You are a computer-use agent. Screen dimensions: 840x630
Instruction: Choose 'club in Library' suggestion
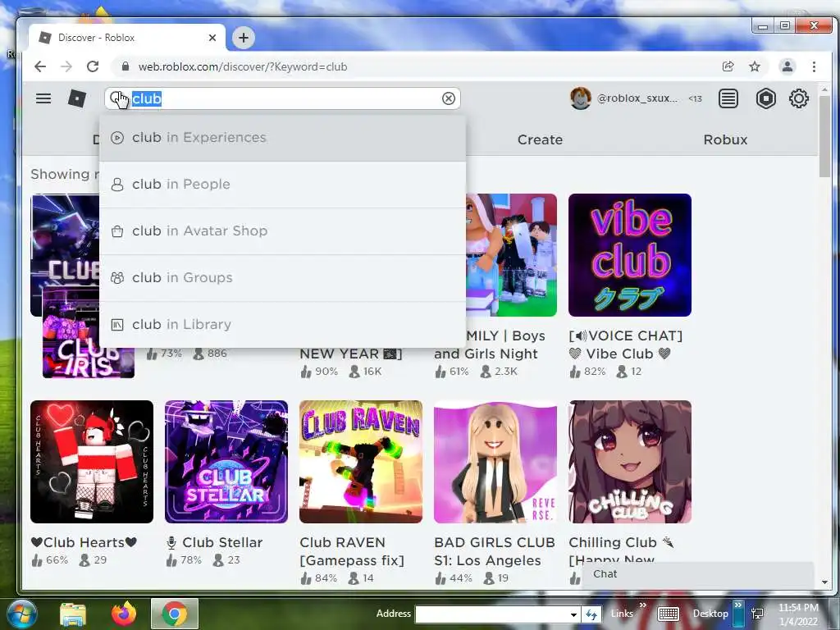pos(282,325)
